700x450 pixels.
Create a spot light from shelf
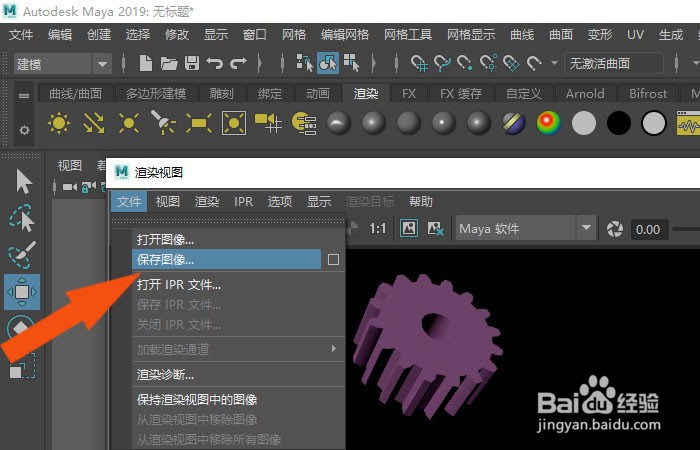[163, 123]
